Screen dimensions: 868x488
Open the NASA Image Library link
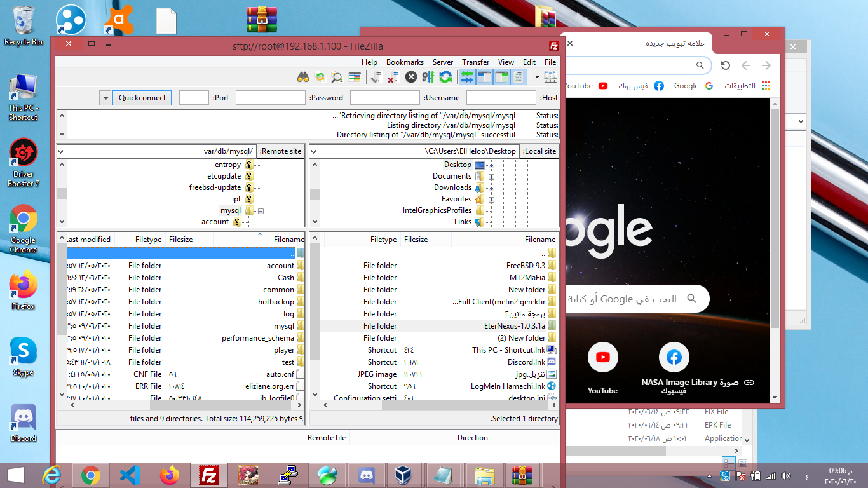click(698, 383)
